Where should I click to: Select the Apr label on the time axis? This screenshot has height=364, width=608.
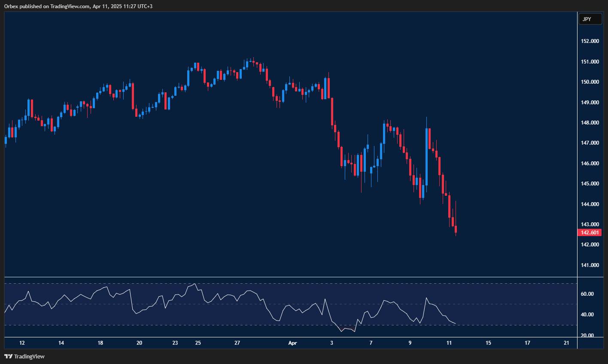(293, 343)
